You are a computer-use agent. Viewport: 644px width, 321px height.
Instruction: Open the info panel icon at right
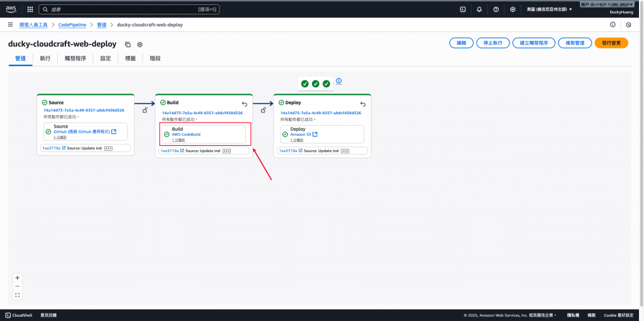[x=613, y=24]
